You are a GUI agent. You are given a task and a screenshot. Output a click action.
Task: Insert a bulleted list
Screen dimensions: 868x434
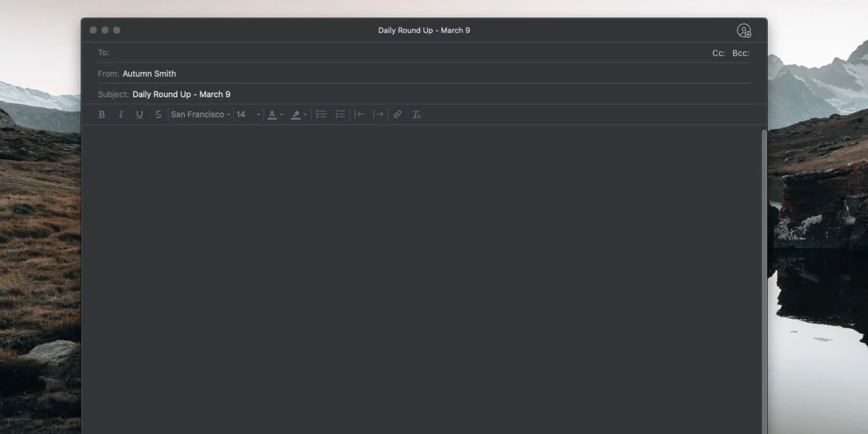(321, 115)
